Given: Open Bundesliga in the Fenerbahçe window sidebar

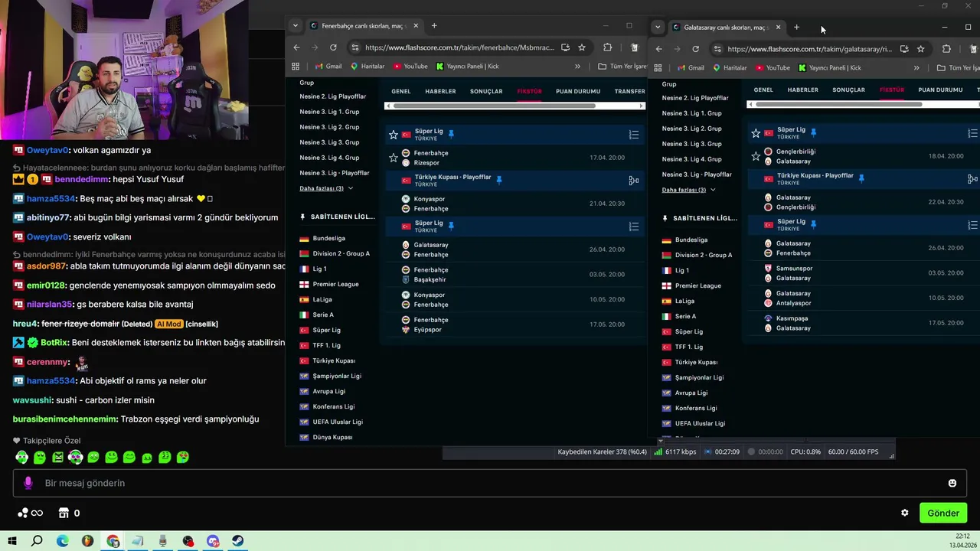Looking at the screenshot, I should pos(328,238).
